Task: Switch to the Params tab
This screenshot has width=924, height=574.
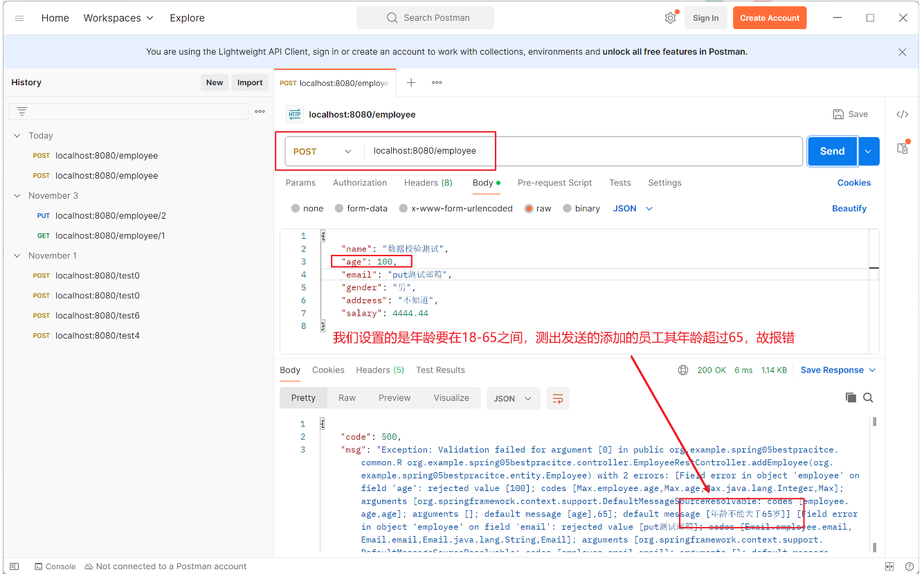Action: click(x=300, y=183)
